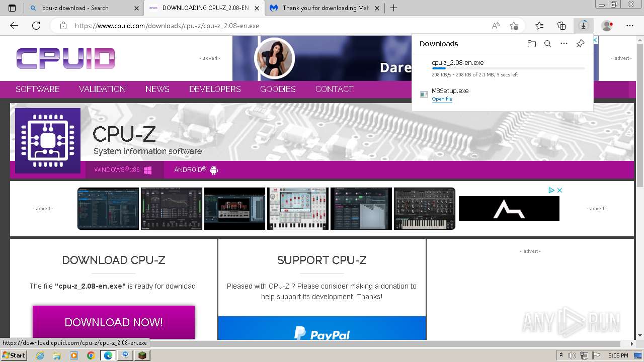Switch to cpu-z download Search tab

75,8
